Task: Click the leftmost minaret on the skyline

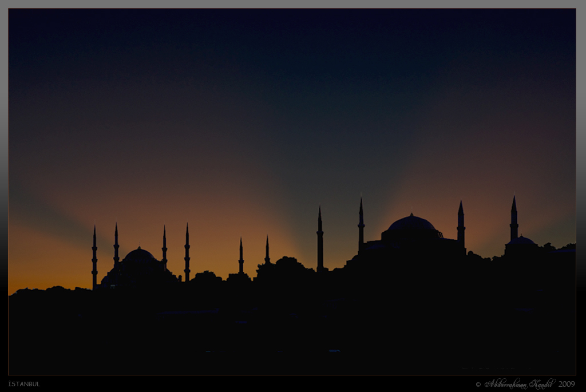Action: tap(93, 252)
